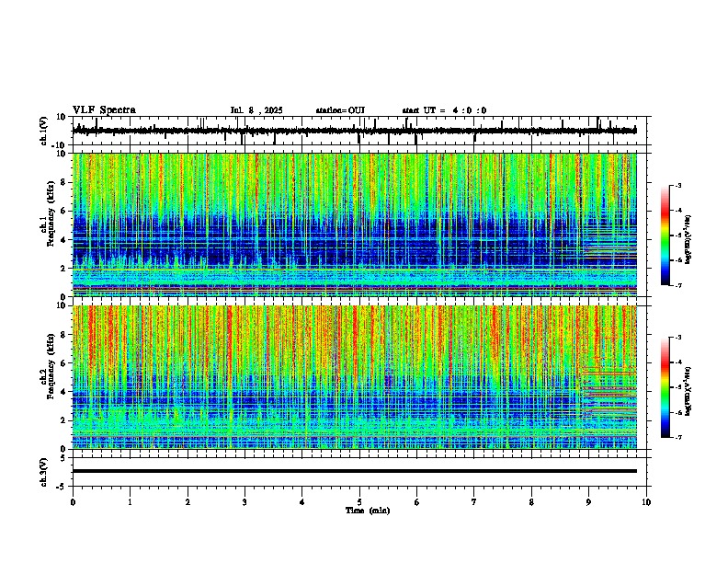728x563 pixels.
Task: Click the ch.1 spectrogram color scale bar
Action: click(665, 236)
